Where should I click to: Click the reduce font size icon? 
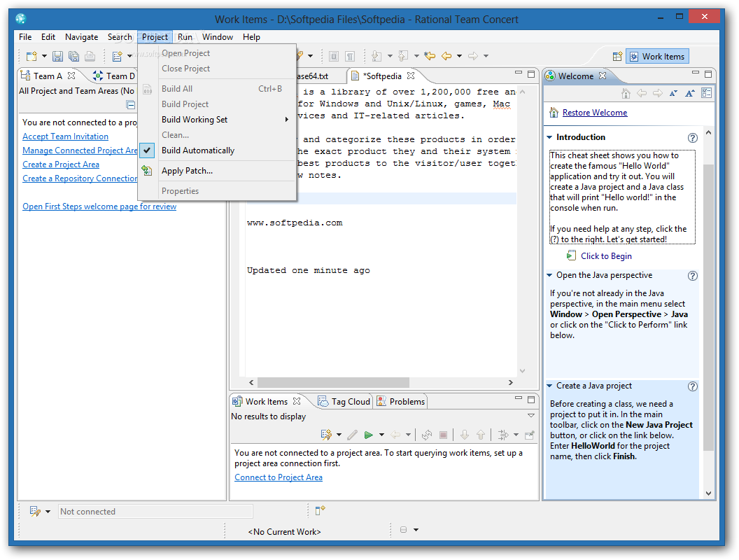[x=673, y=93]
